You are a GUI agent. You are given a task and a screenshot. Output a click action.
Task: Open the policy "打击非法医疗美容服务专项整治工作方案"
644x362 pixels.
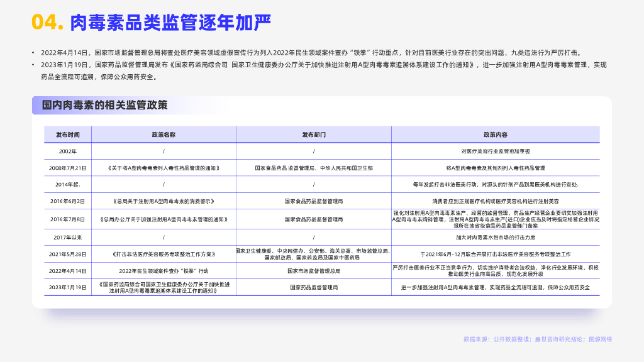click(164, 255)
